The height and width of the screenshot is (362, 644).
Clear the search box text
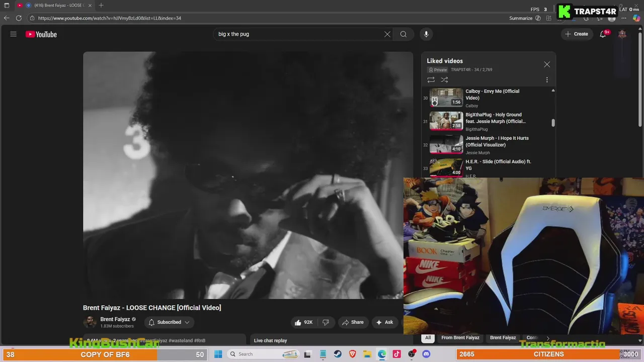[x=387, y=34]
